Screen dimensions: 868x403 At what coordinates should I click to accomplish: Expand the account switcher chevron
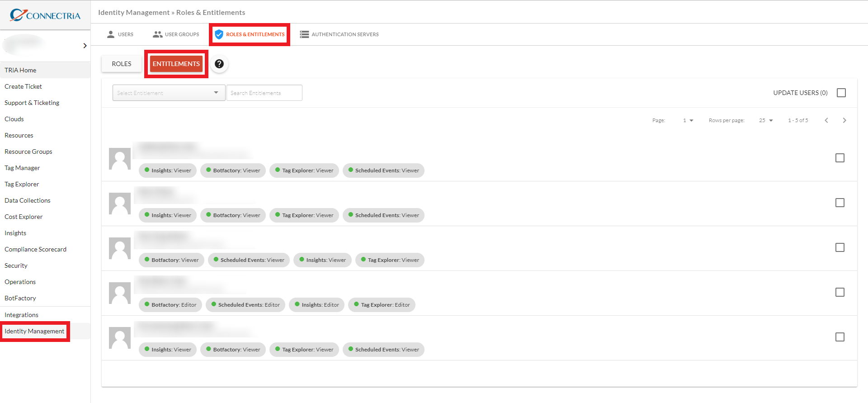point(85,46)
